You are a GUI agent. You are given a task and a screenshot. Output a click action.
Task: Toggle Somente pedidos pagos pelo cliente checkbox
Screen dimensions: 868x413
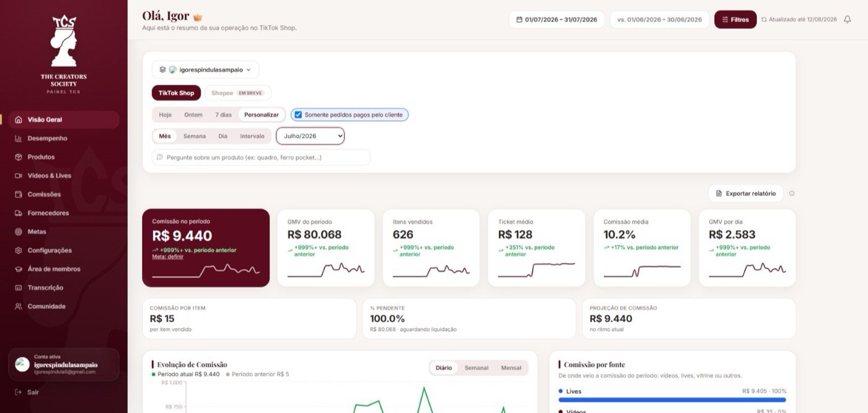[x=298, y=115]
